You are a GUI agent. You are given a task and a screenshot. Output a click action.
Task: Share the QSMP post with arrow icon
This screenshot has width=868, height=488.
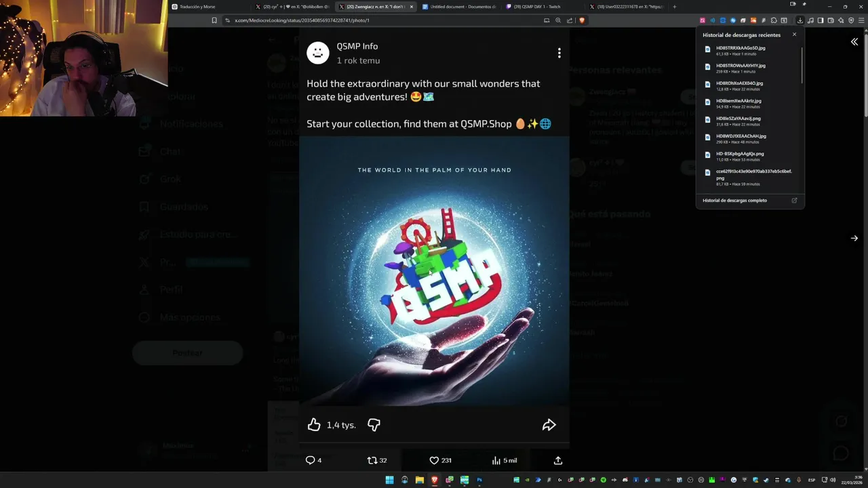coord(549,425)
